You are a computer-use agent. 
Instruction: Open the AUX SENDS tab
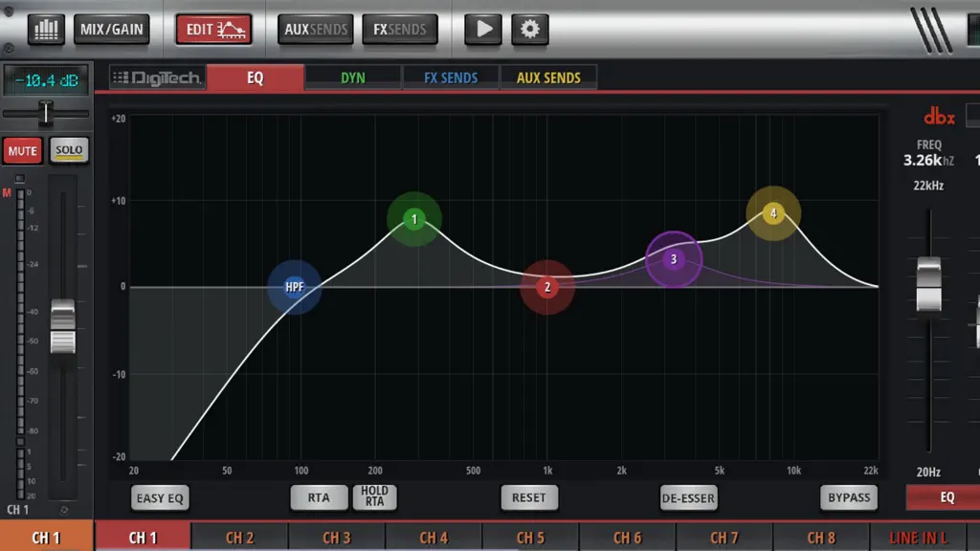548,78
